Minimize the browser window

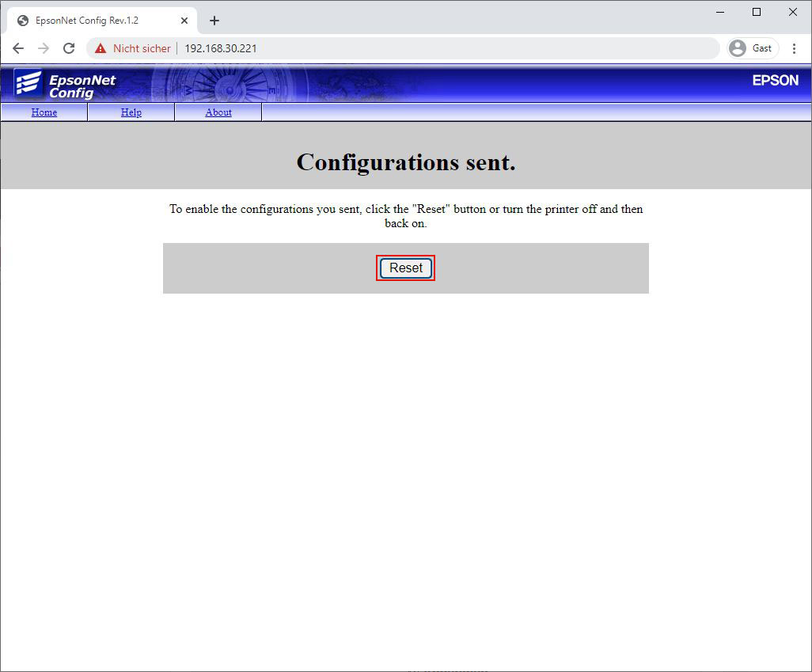[x=720, y=12]
